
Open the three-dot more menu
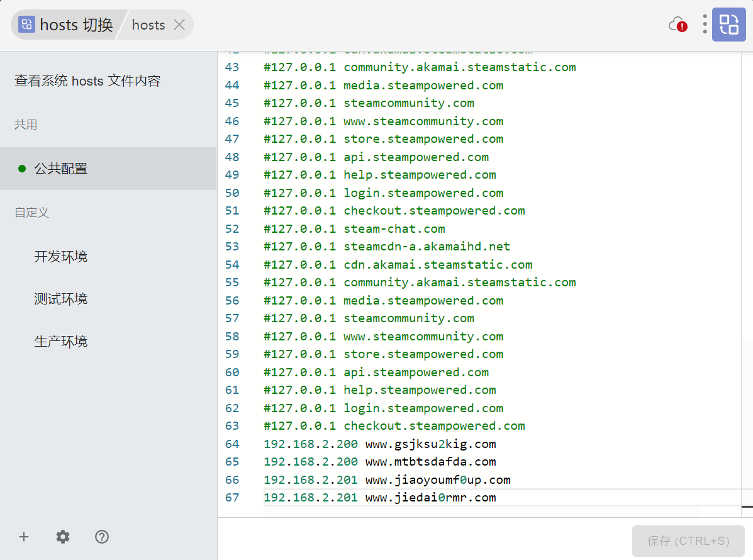tap(705, 25)
